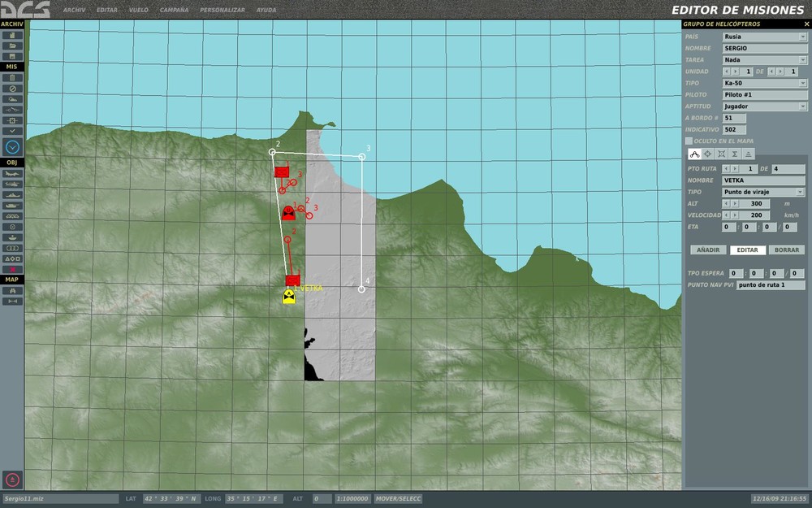Open the PAÍS dropdown showing Rusia
This screenshot has width=812, height=508.
click(804, 36)
